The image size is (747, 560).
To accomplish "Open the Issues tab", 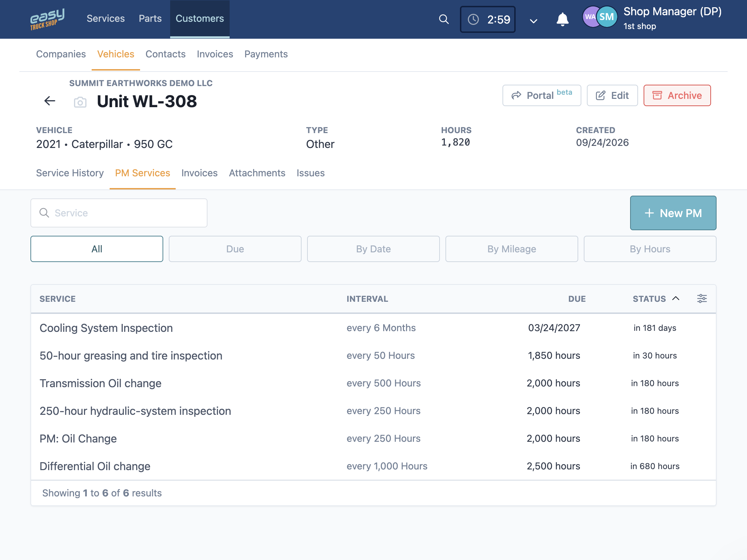I will [311, 173].
